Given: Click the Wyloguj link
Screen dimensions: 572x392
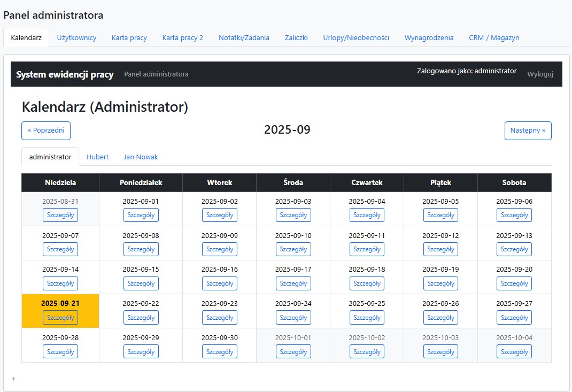Looking at the screenshot, I should point(540,74).
